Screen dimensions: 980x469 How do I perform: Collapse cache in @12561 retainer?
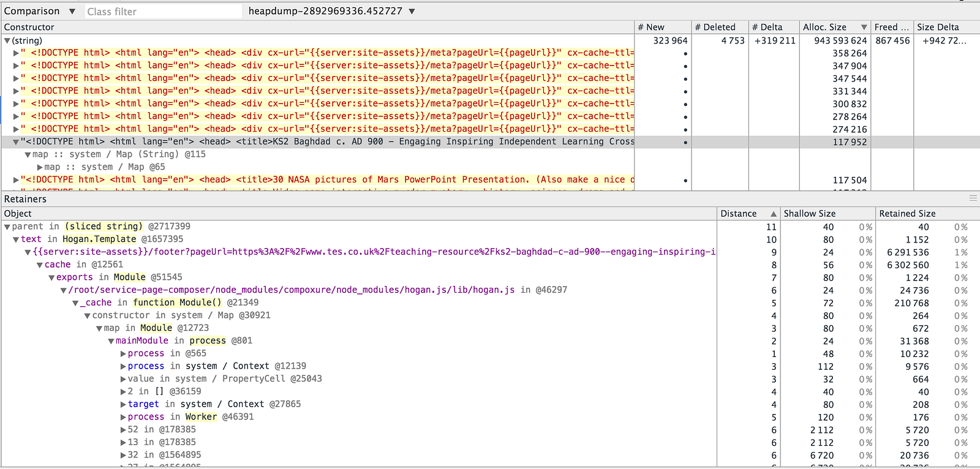point(40,265)
